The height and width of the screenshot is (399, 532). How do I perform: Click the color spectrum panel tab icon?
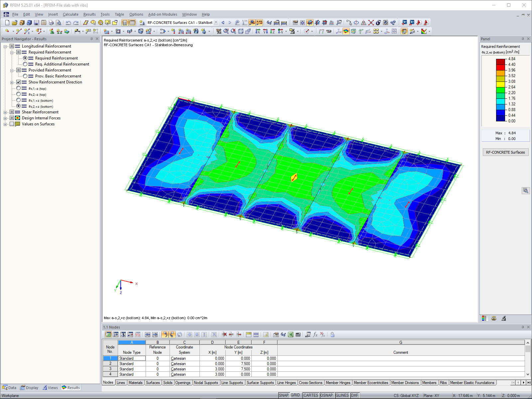(x=484, y=318)
